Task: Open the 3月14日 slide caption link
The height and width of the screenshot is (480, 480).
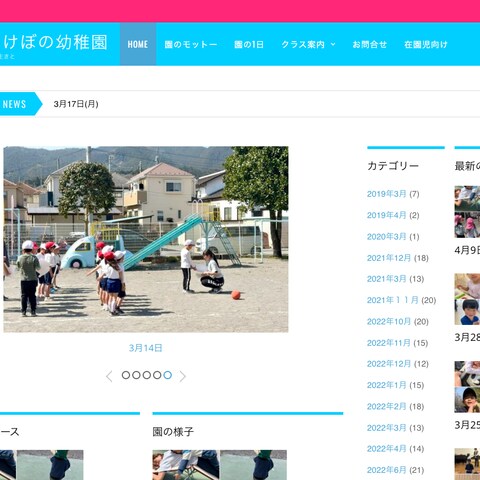Action: (146, 348)
